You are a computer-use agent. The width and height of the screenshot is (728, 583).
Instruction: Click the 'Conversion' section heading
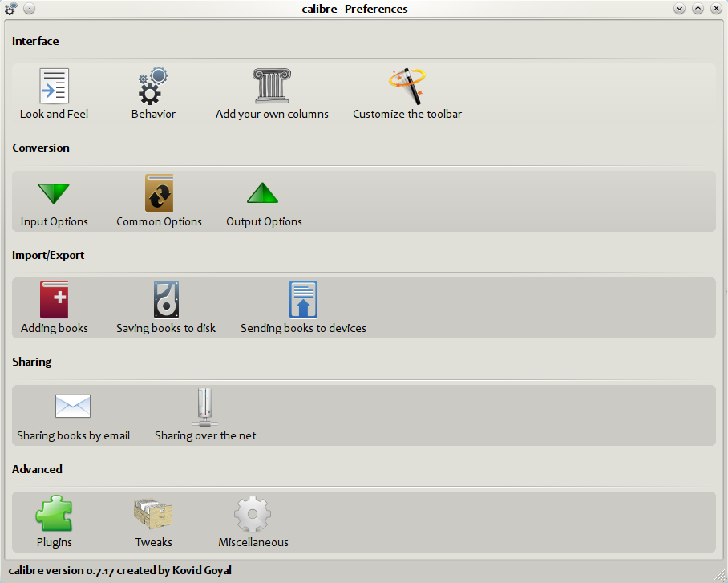coord(41,148)
